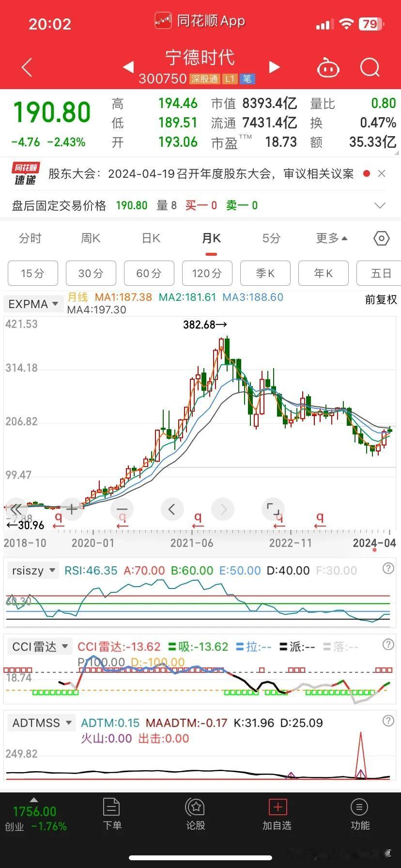Screen dimensions: 401x868
Task: Choose the 五日 period button
Action: (379, 273)
